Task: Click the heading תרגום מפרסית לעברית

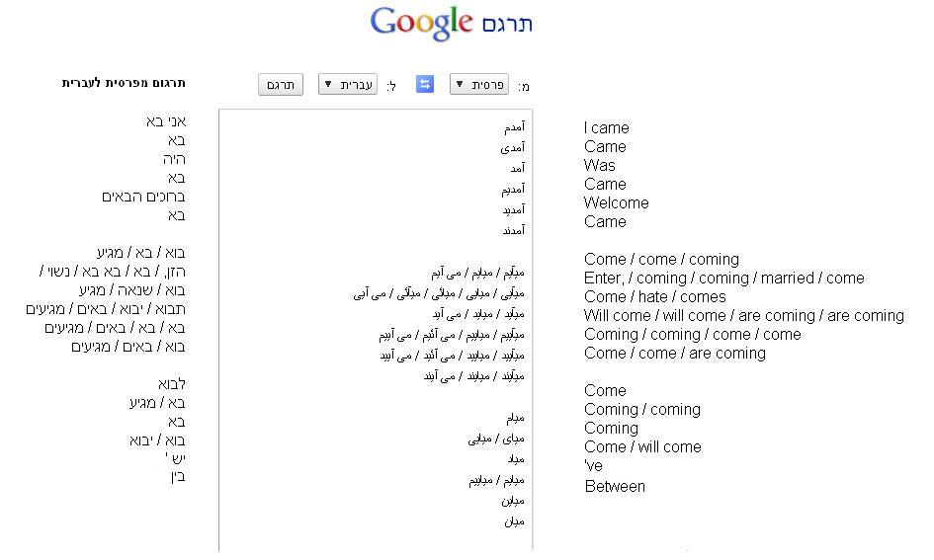Action: pyautogui.click(x=124, y=84)
